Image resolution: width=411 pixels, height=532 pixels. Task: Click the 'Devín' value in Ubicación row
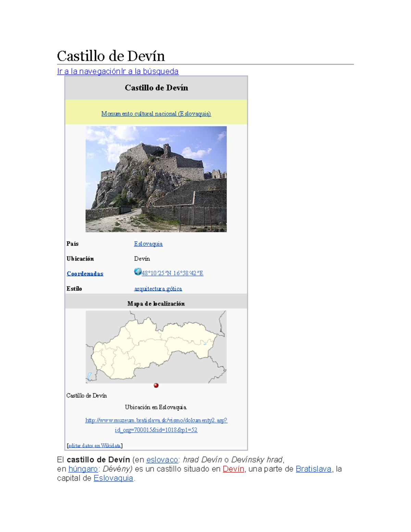pos(142,259)
